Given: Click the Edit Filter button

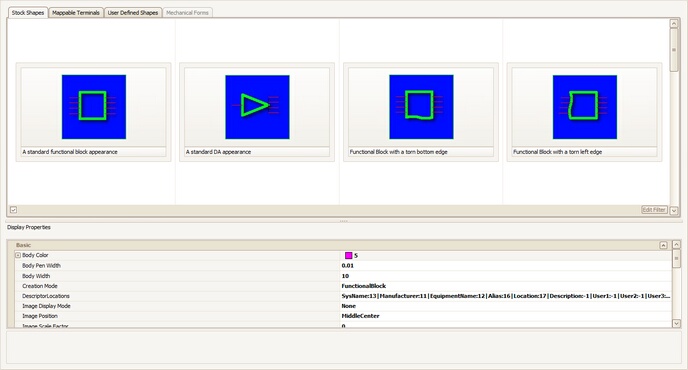Looking at the screenshot, I should 654,210.
